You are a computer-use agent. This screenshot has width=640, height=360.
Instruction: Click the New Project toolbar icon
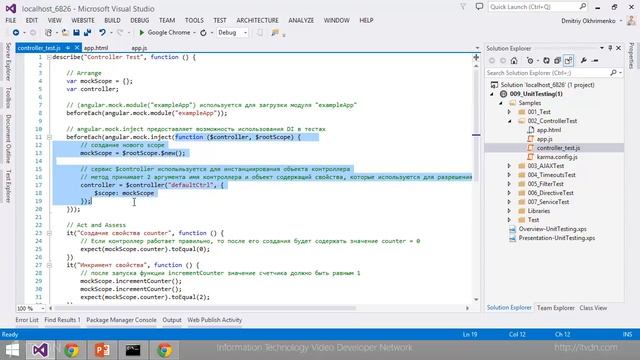click(49, 32)
